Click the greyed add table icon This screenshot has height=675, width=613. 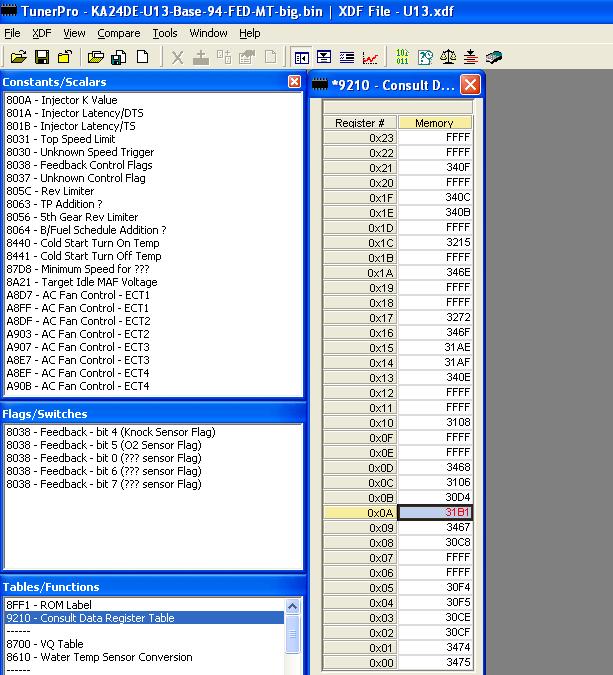click(x=247, y=57)
